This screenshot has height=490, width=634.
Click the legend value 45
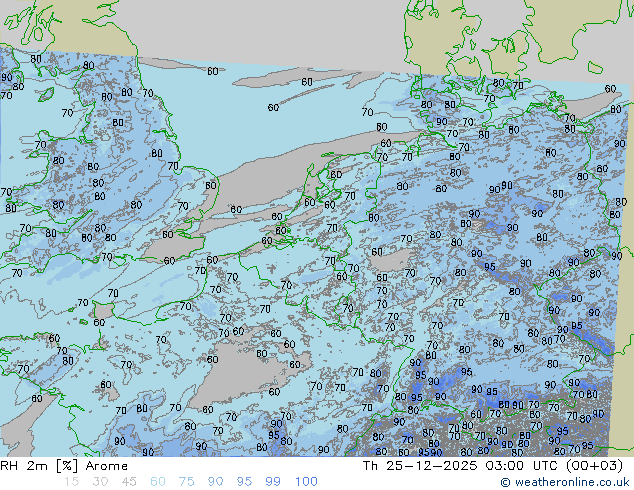tap(129, 482)
